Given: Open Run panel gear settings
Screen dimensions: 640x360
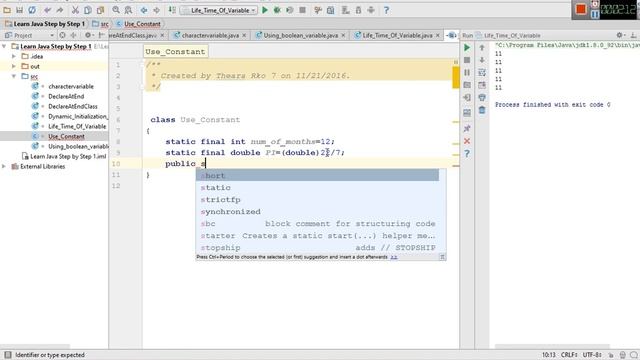Looking at the screenshot, I should [620, 36].
